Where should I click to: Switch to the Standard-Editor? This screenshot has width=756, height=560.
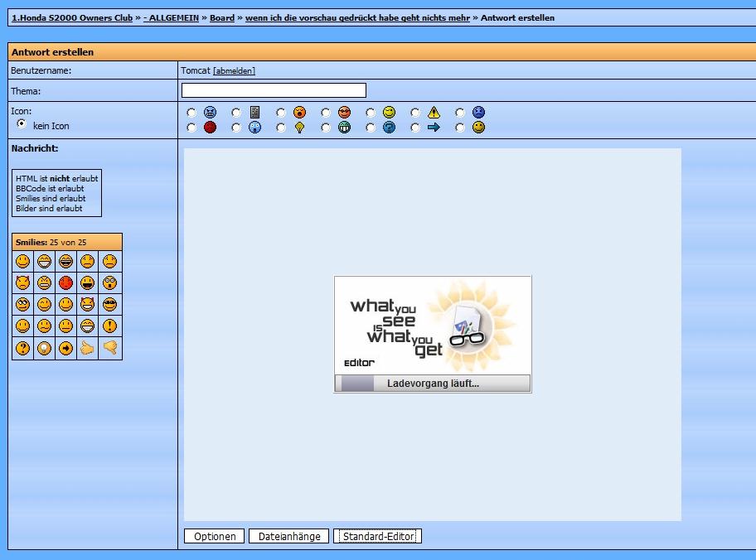377,537
